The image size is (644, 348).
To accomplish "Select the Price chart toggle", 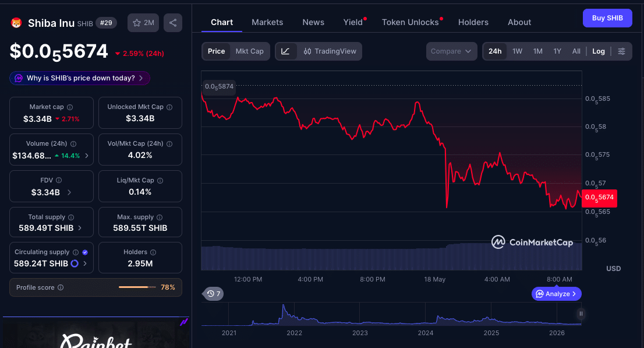I will (216, 51).
